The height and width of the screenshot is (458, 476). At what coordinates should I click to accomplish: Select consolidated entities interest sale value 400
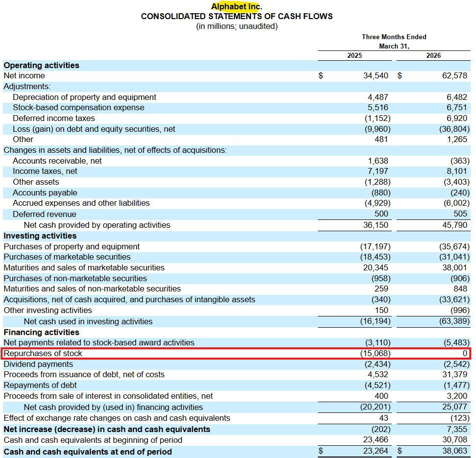[x=381, y=396]
